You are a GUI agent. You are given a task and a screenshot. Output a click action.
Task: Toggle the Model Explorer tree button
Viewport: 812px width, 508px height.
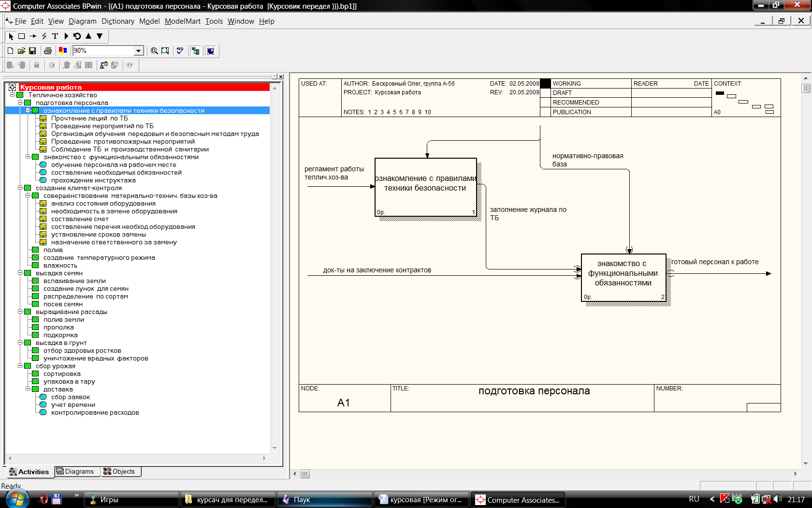[196, 51]
